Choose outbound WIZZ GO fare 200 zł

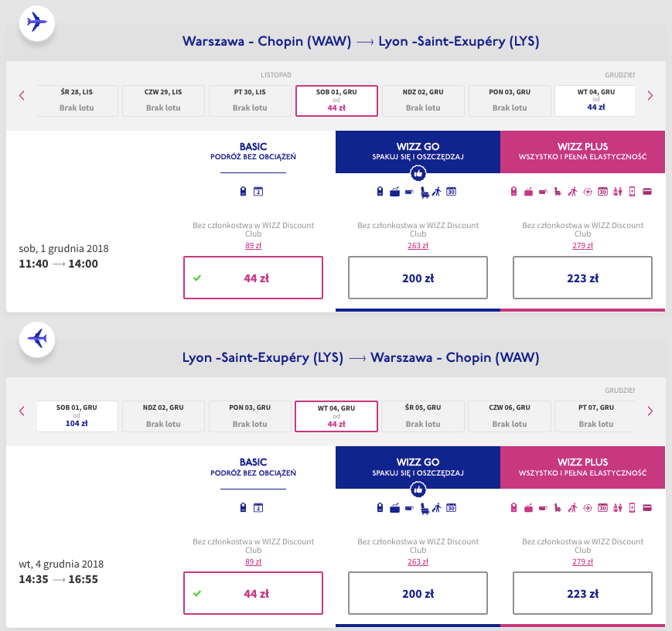click(x=418, y=278)
